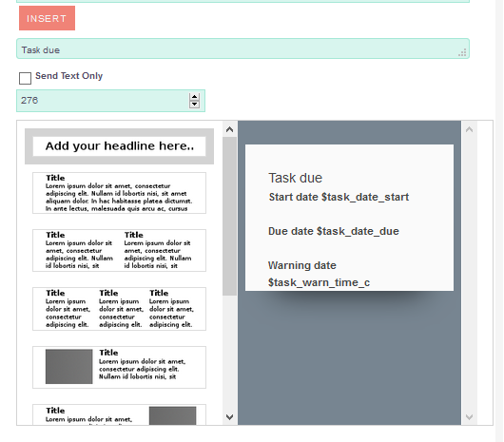Viewport: 504px width, 442px height.
Task: Click preview pane scroll up arrow
Action: (x=469, y=129)
